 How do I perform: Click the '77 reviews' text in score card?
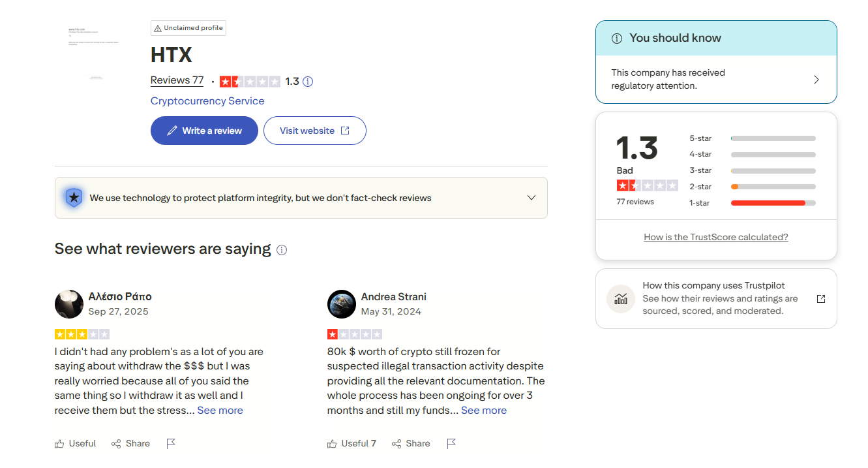click(x=635, y=202)
